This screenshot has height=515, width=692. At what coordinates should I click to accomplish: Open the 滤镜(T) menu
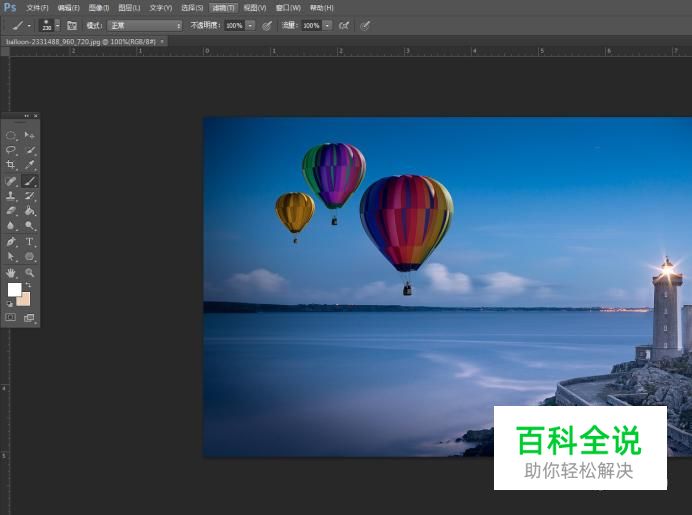(223, 8)
